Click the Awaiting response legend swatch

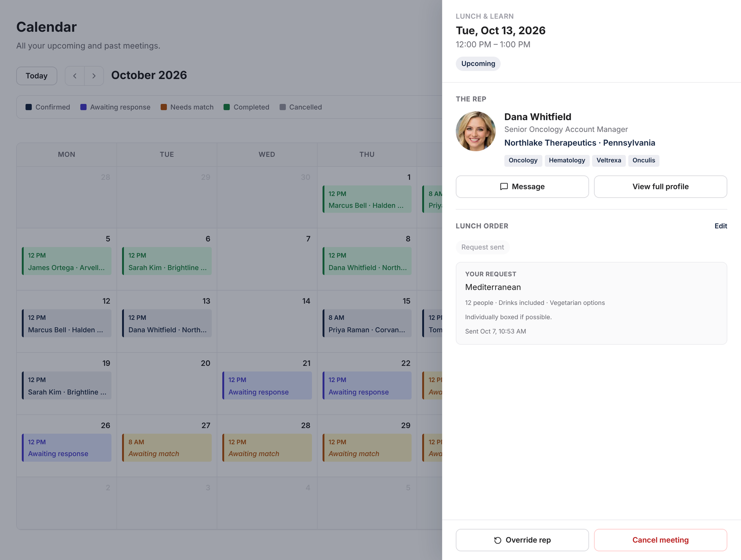tap(84, 107)
